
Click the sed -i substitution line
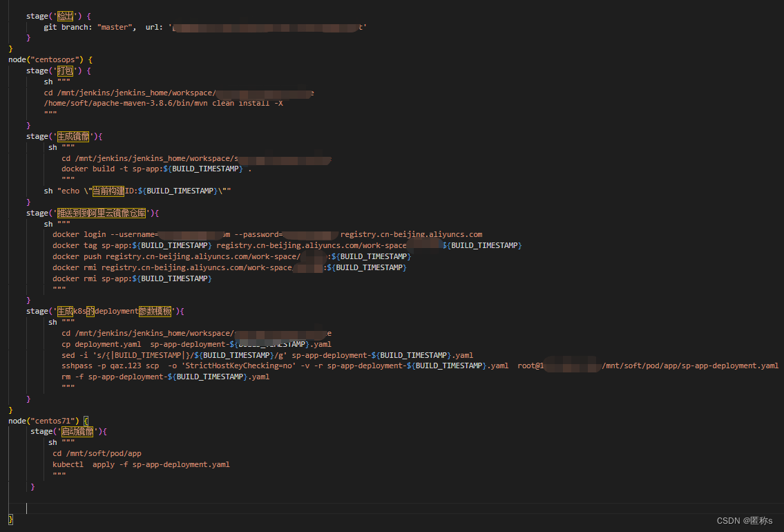tap(267, 355)
